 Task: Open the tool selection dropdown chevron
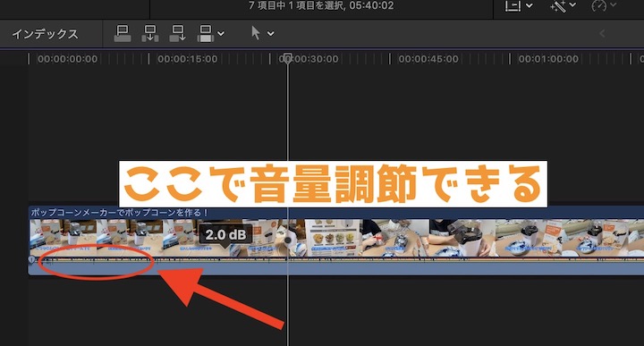pos(271,34)
